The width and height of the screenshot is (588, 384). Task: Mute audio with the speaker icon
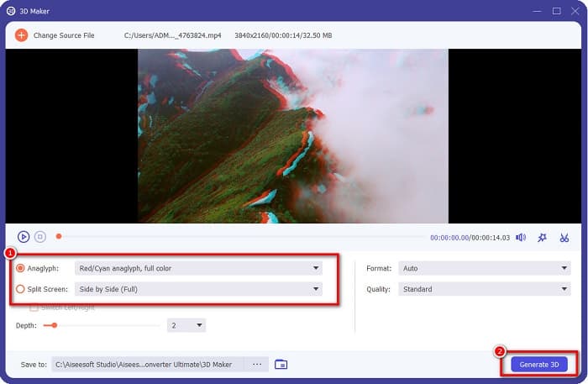click(x=521, y=238)
